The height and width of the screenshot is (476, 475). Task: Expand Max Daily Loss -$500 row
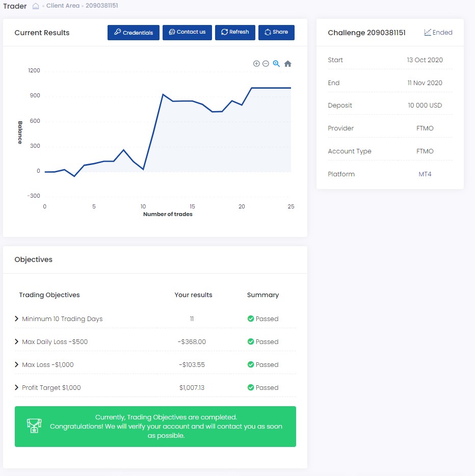coord(17,342)
